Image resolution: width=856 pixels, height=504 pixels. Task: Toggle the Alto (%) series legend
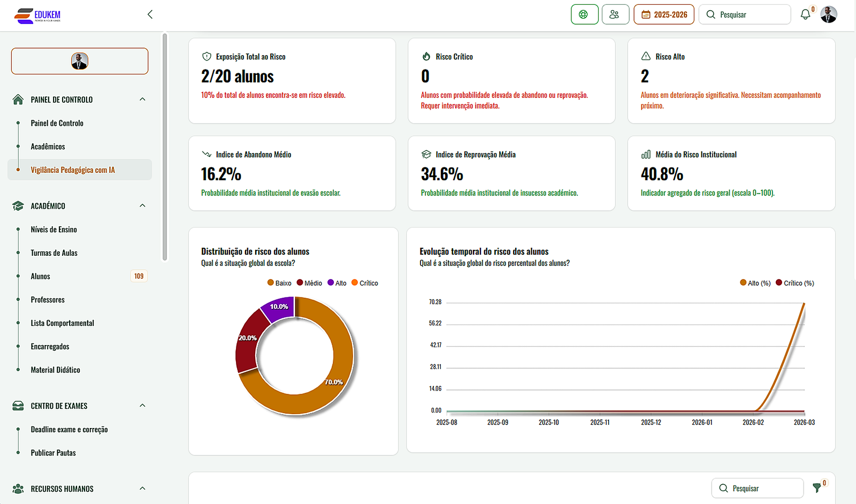(x=755, y=283)
